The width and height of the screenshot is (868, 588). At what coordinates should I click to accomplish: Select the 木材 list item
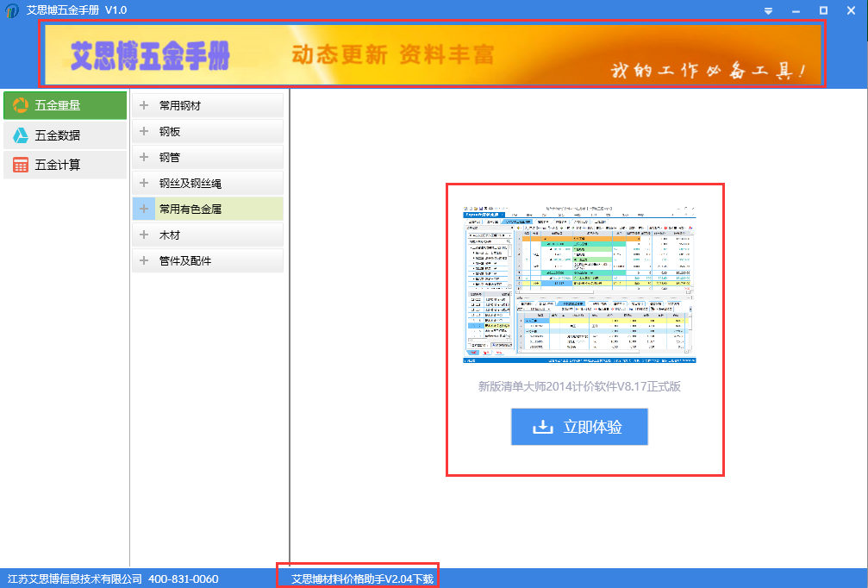coord(169,235)
